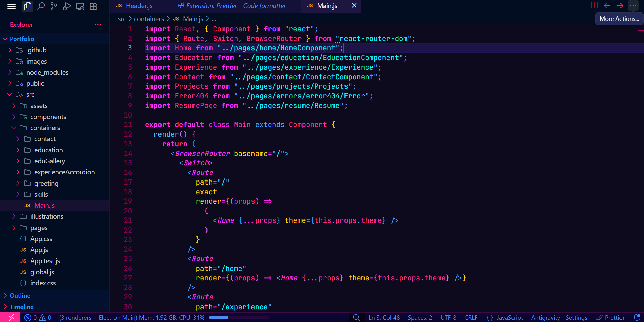The height and width of the screenshot is (322, 644).
Task: Open Explorer views and more actions menu
Action: [x=98, y=24]
